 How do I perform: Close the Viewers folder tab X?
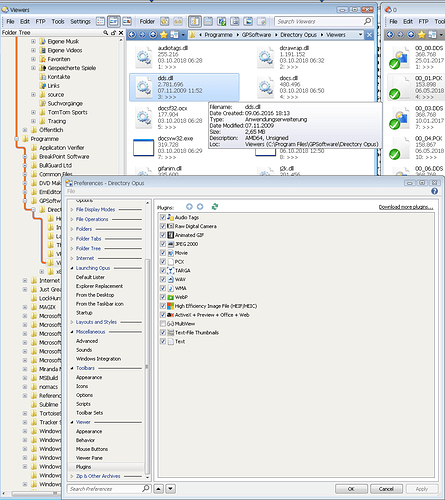pyautogui.click(x=369, y=35)
